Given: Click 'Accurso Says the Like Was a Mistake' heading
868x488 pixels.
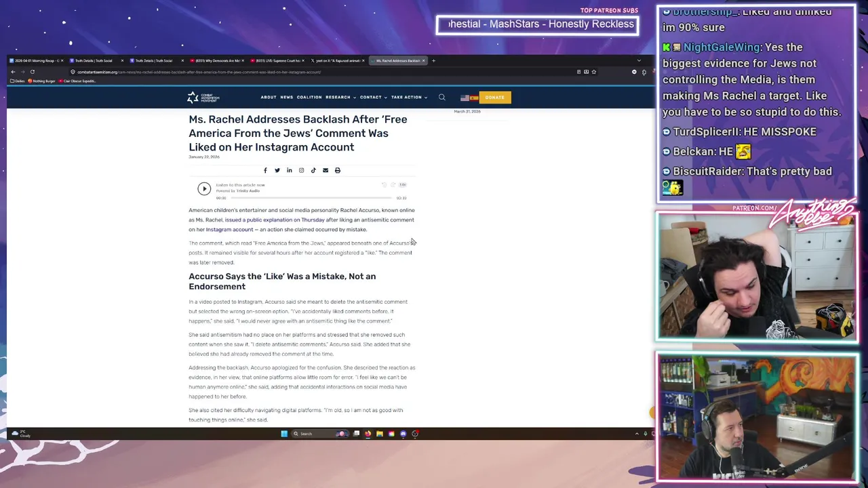Looking at the screenshot, I should pos(282,281).
